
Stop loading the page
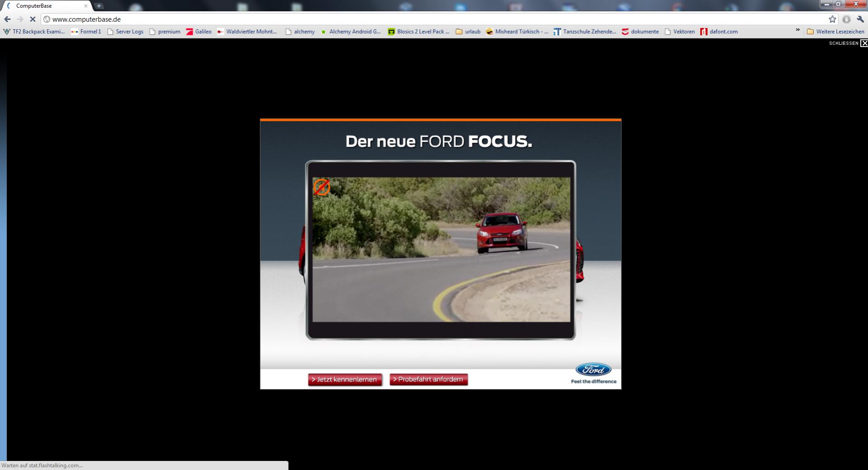click(x=33, y=19)
